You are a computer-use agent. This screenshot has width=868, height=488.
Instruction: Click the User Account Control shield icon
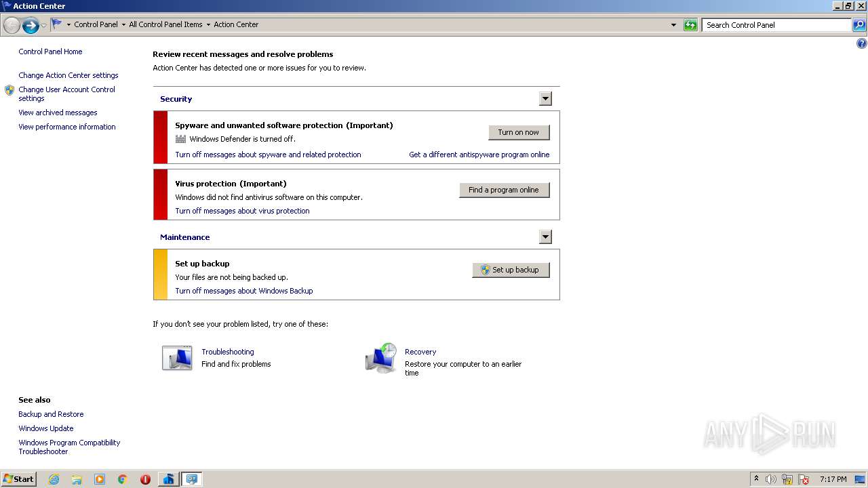[x=9, y=90]
